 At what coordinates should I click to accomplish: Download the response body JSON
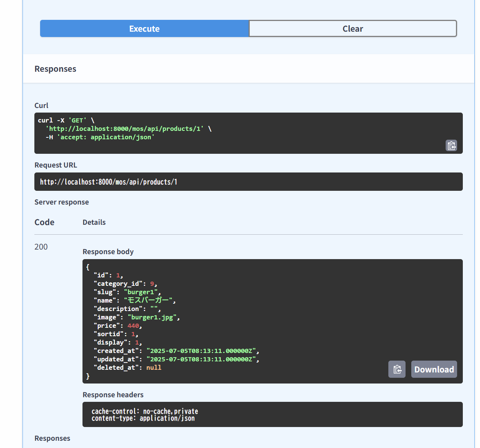click(434, 369)
